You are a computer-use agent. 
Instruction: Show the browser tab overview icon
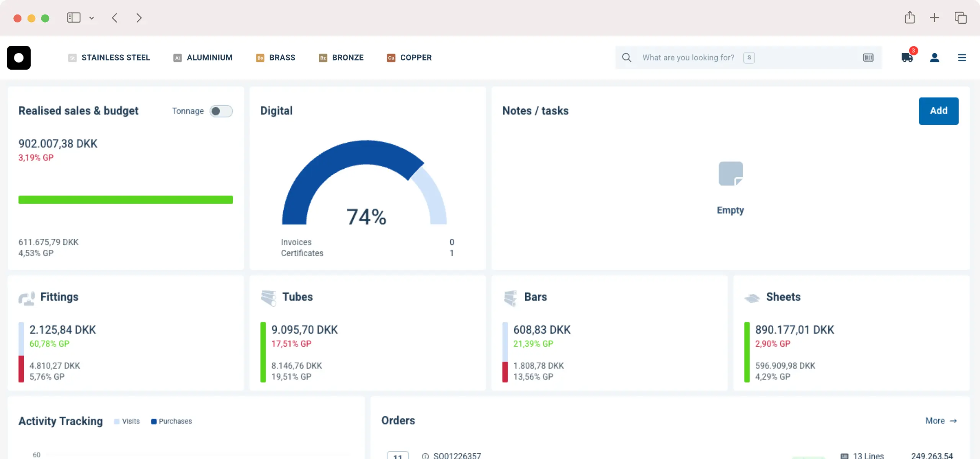point(960,18)
